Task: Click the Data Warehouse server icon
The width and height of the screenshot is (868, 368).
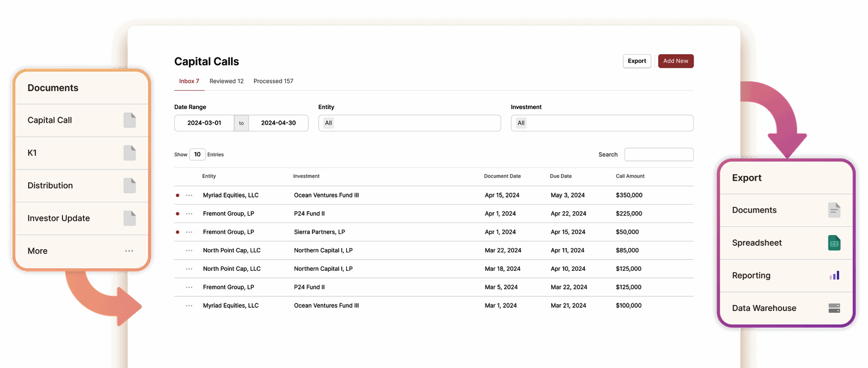Action: [x=834, y=308]
